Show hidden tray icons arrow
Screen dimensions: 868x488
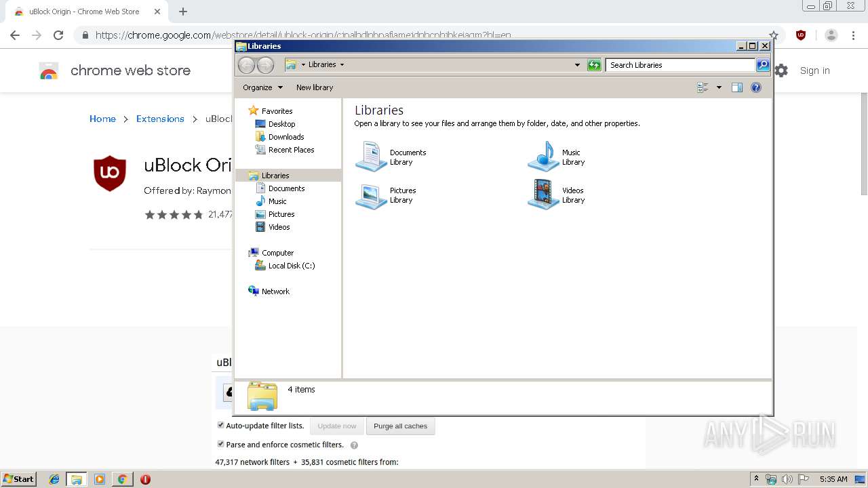pyautogui.click(x=756, y=479)
